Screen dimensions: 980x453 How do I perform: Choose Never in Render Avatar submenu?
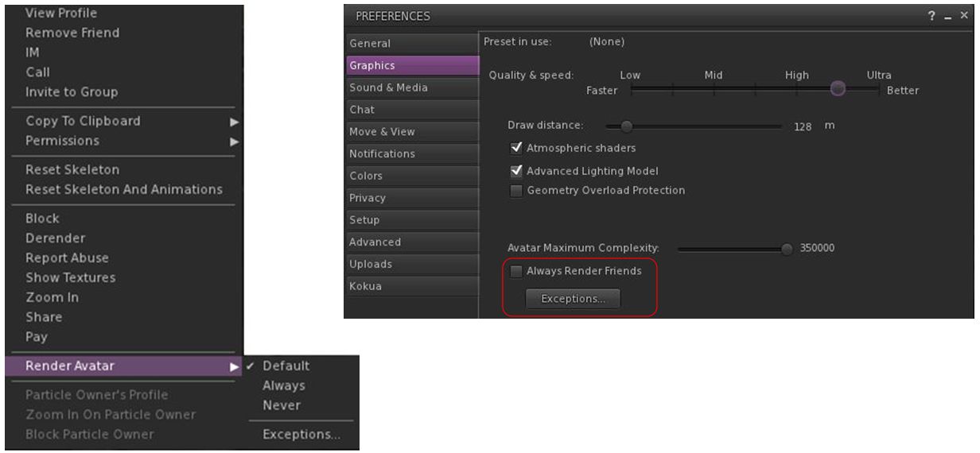click(282, 405)
